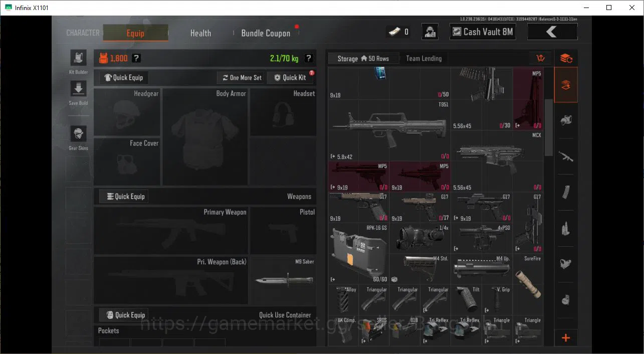The image size is (644, 354).
Task: Select the 5.56x45 item showing 0/30
Action: click(x=482, y=99)
